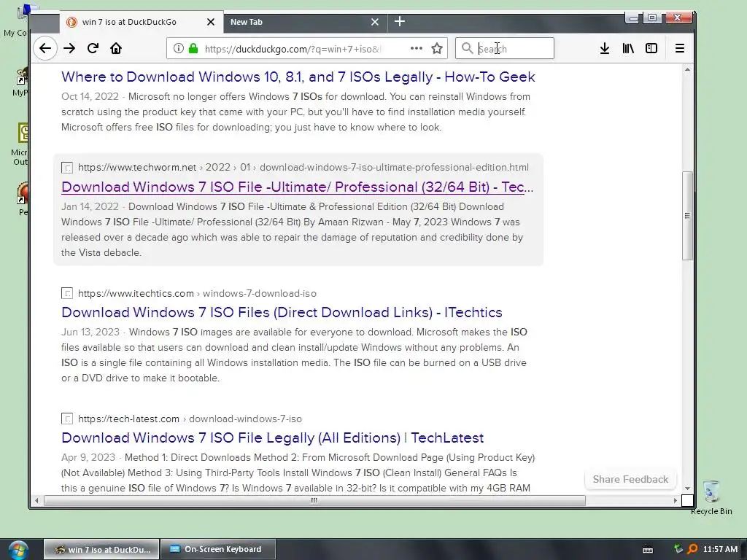Screen dimensions: 747x560
Task: Open a new tab with plus button
Action: tap(400, 21)
